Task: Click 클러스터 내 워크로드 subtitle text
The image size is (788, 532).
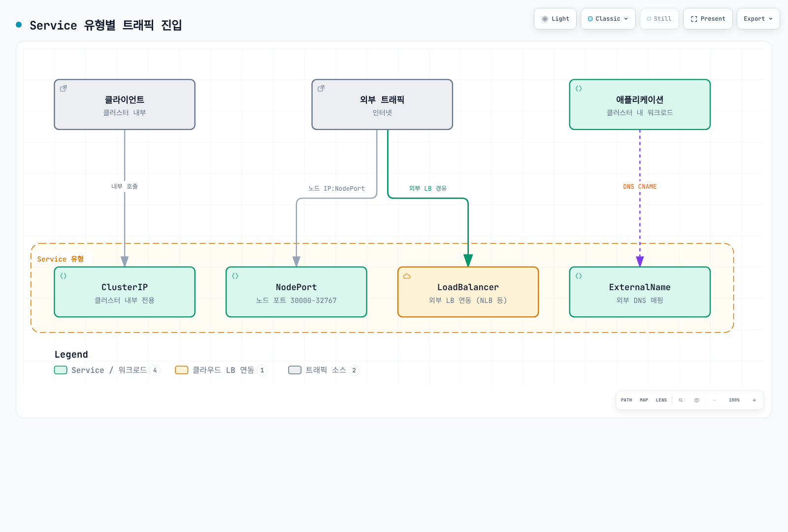Action: click(640, 113)
